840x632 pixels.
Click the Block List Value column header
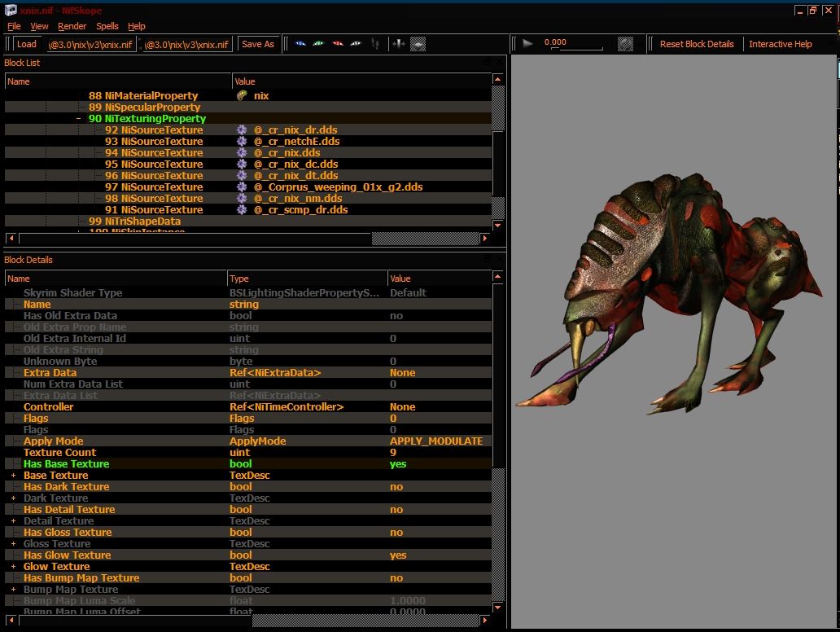coord(361,81)
